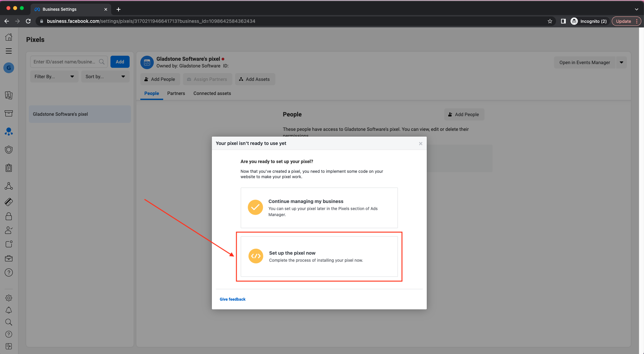Open the browser tab list chevron

coord(636,9)
